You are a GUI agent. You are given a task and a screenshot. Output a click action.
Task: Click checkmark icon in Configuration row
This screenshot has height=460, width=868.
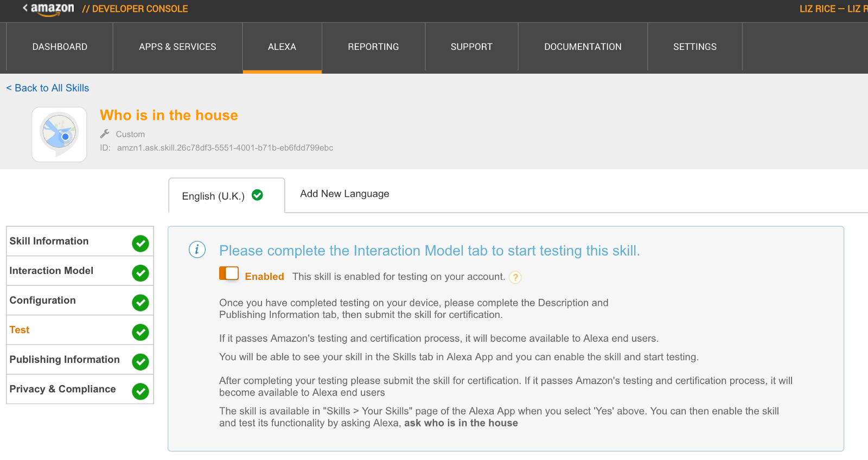tap(141, 303)
